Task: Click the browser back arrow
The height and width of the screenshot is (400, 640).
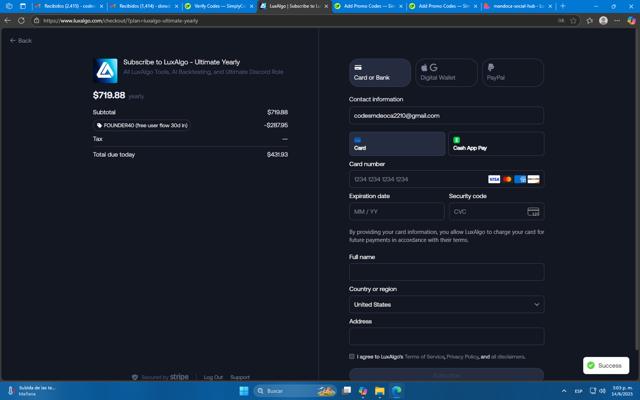Action: pos(8,20)
